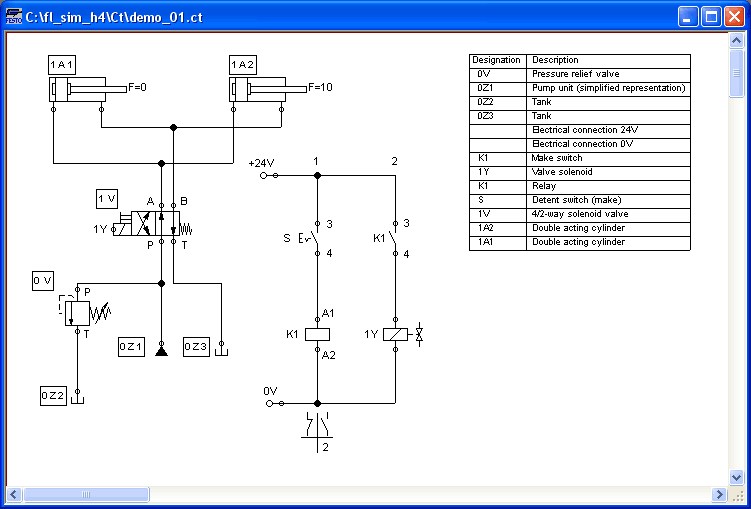Click the 0Z1 pump unit triangle symbol
This screenshot has width=751, height=509.
point(161,352)
